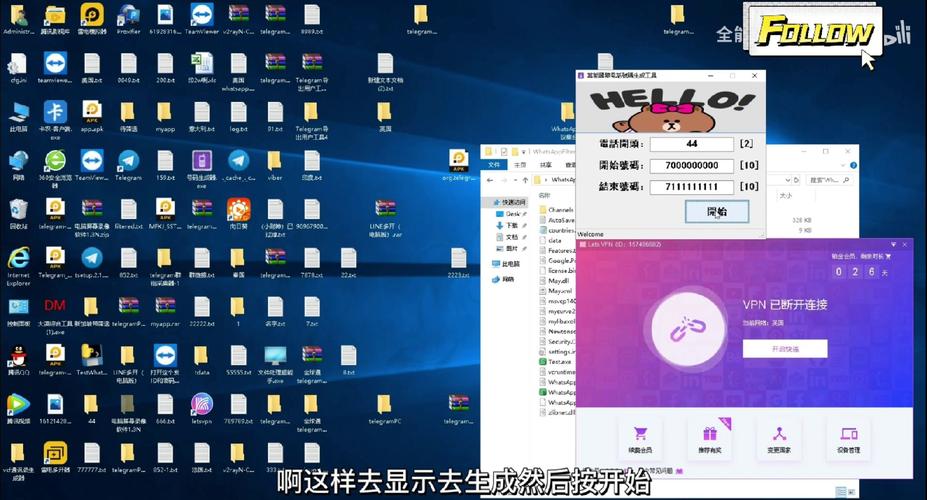The image size is (927, 500).
Task: Select the Proxifier desktop shortcut
Action: tap(128, 20)
